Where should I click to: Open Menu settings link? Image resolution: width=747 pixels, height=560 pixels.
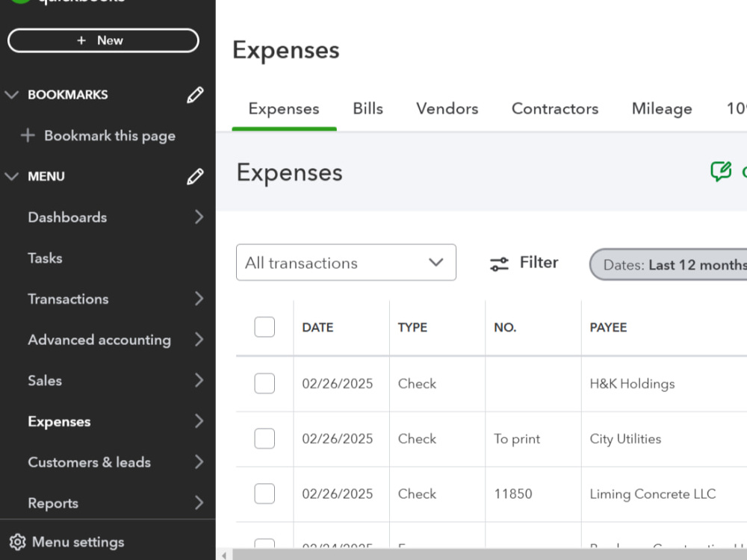78,542
